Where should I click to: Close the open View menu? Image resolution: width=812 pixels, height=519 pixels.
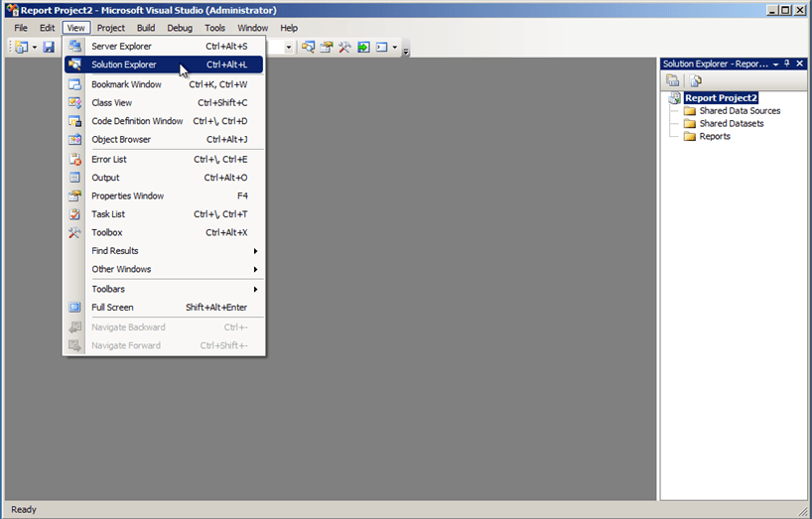76,28
